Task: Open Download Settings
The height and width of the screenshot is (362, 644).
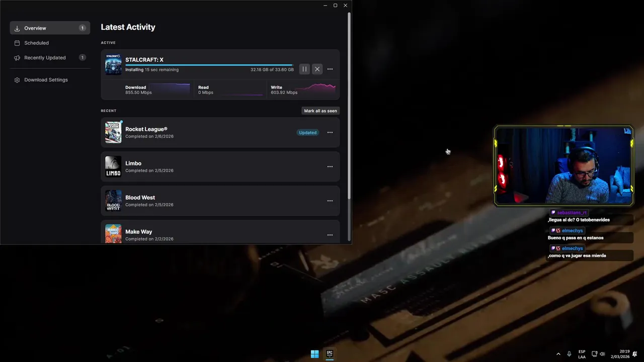Action: (50, 80)
